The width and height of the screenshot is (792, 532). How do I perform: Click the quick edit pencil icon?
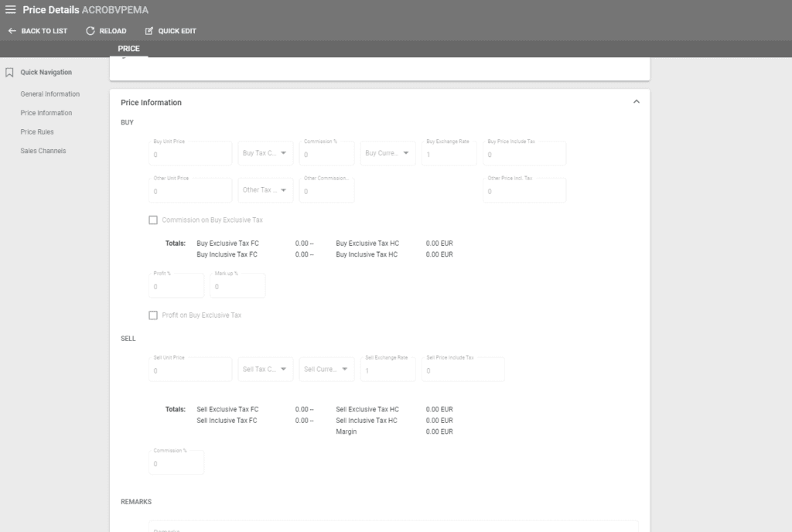149,31
